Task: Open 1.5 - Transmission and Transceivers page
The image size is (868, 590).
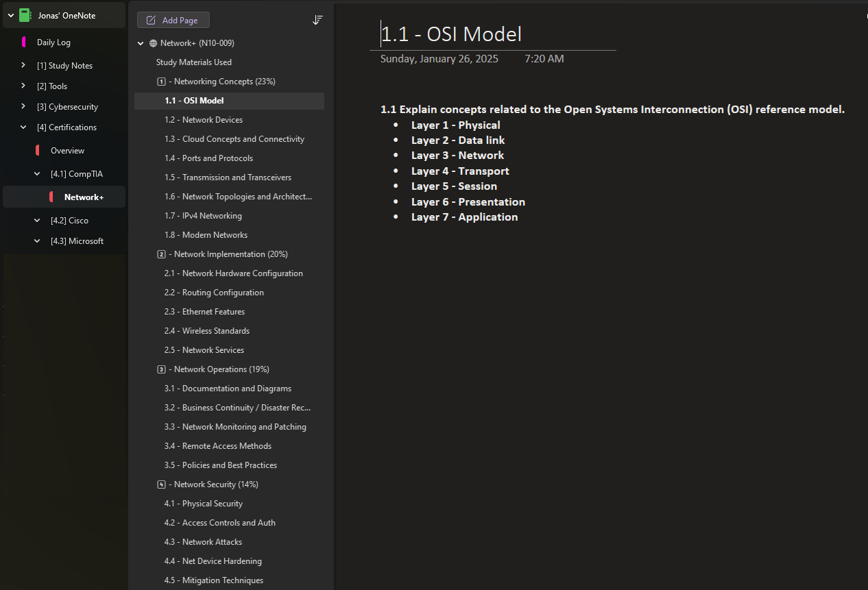Action: (x=229, y=177)
